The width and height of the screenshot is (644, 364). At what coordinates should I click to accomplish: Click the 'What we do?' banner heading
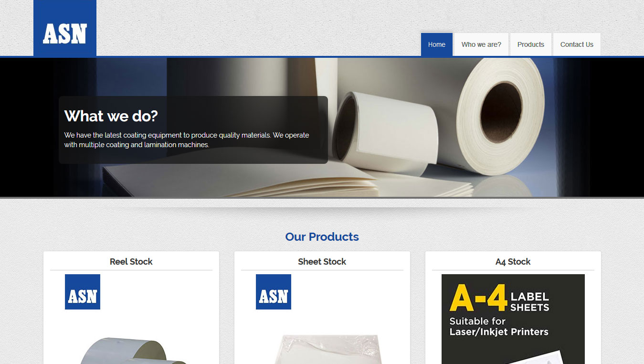coord(111,116)
